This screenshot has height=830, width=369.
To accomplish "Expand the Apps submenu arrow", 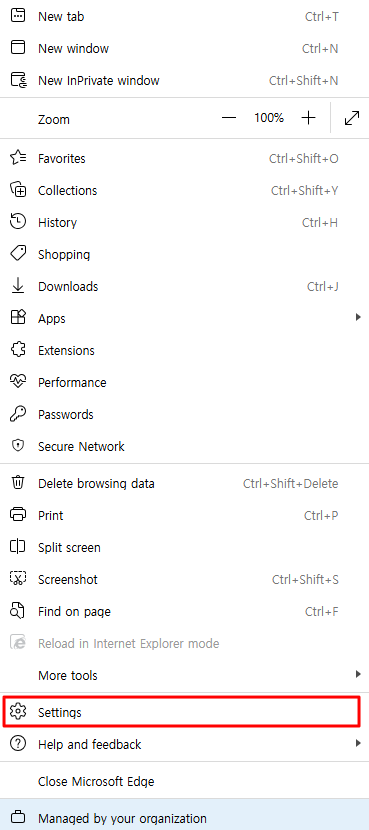I will point(358,318).
